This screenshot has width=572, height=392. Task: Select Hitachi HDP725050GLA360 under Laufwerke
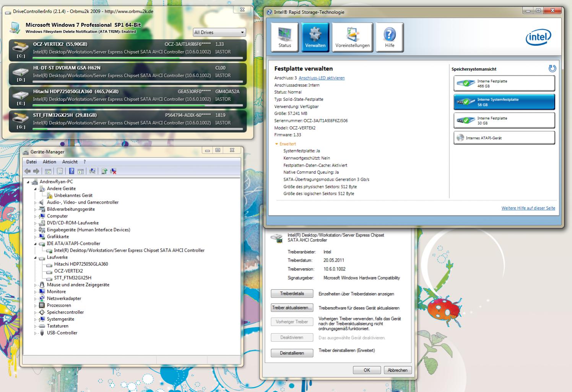pos(81,264)
